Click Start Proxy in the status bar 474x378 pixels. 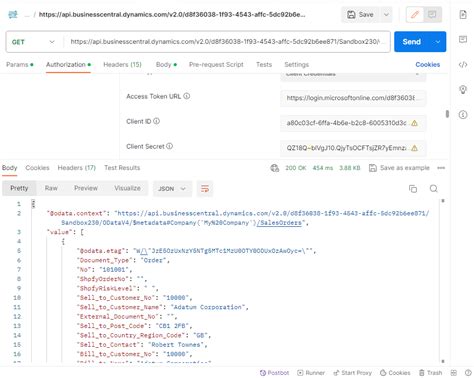click(x=352, y=373)
